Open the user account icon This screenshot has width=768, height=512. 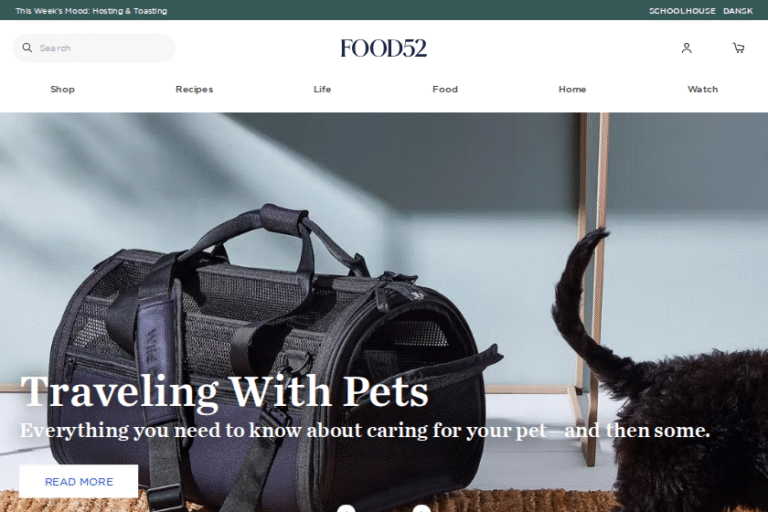tap(687, 48)
